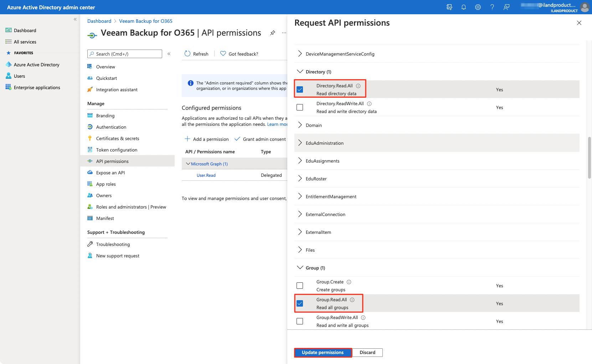The width and height of the screenshot is (592, 364).
Task: Open Certificates & secrets menu item
Action: click(118, 139)
